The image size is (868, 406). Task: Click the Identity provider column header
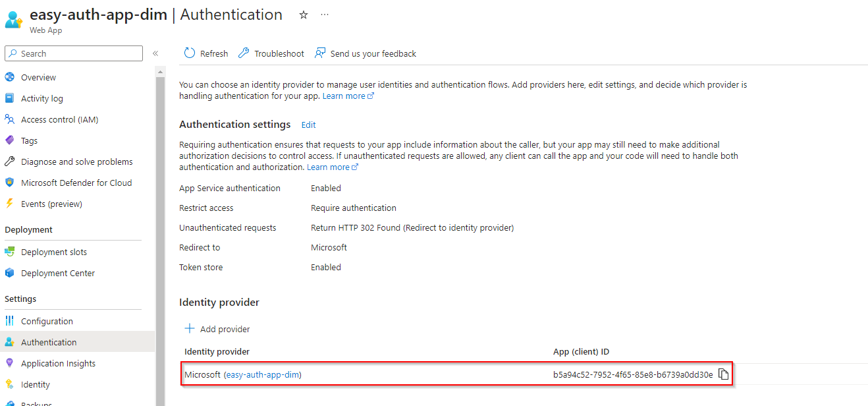pyautogui.click(x=217, y=351)
